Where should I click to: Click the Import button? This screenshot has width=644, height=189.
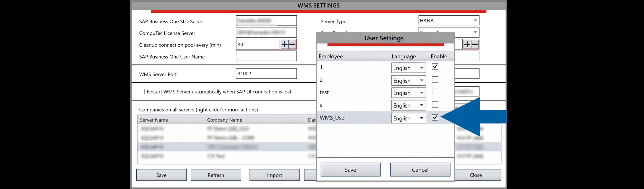click(x=274, y=175)
